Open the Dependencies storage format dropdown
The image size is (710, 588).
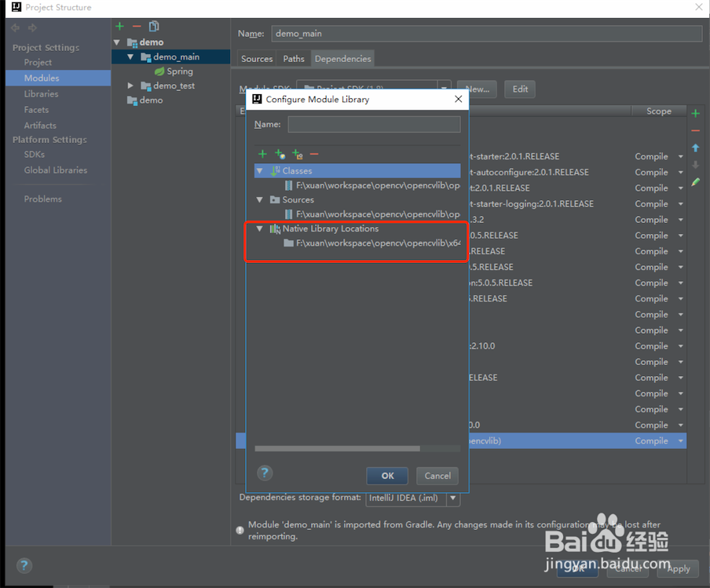453,498
